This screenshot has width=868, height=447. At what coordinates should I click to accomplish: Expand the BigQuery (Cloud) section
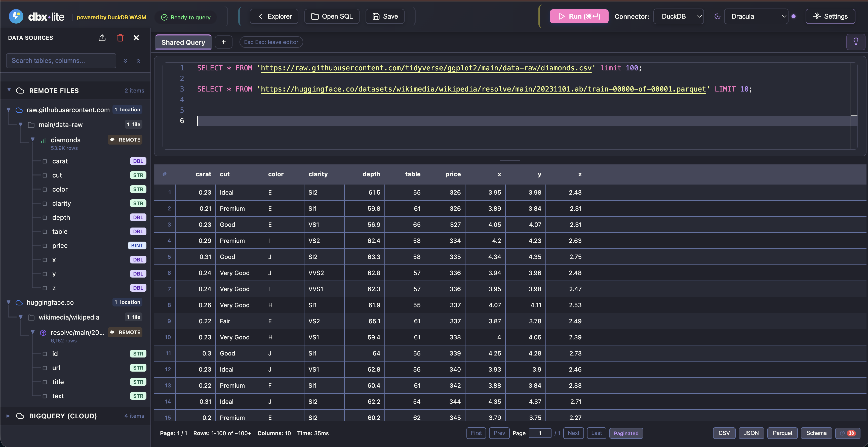point(8,416)
